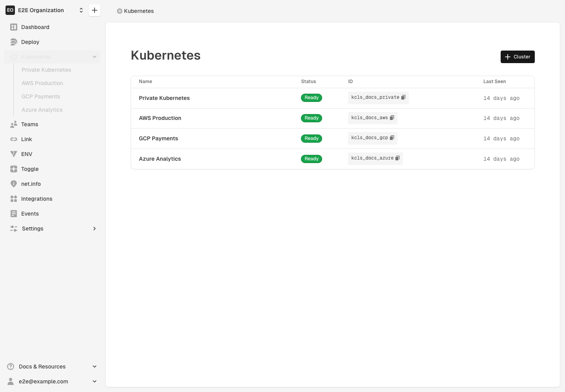Copy the kcls_docs_gcp ID
This screenshot has width=565, height=392.
pyautogui.click(x=392, y=138)
